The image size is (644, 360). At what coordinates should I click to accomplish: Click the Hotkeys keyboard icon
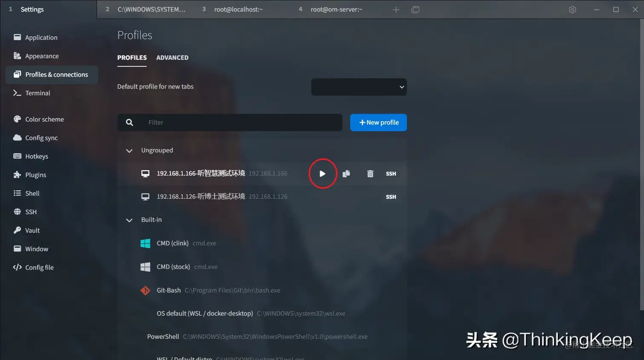pos(17,156)
